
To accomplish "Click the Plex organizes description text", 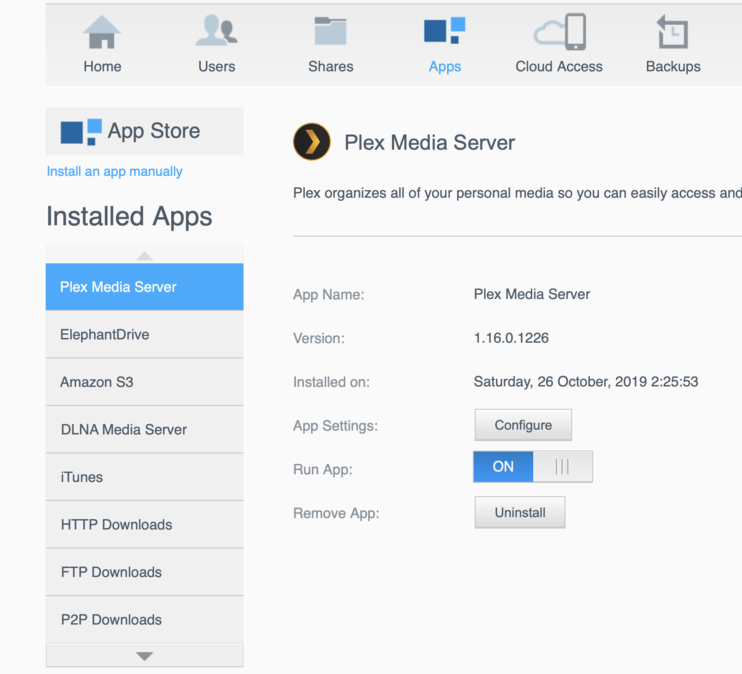I will 517,193.
